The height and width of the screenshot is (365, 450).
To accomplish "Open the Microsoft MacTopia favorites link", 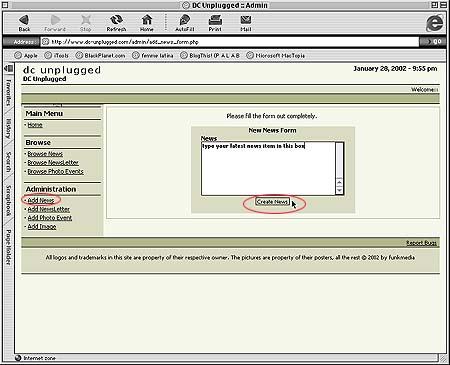I will pyautogui.click(x=276, y=55).
